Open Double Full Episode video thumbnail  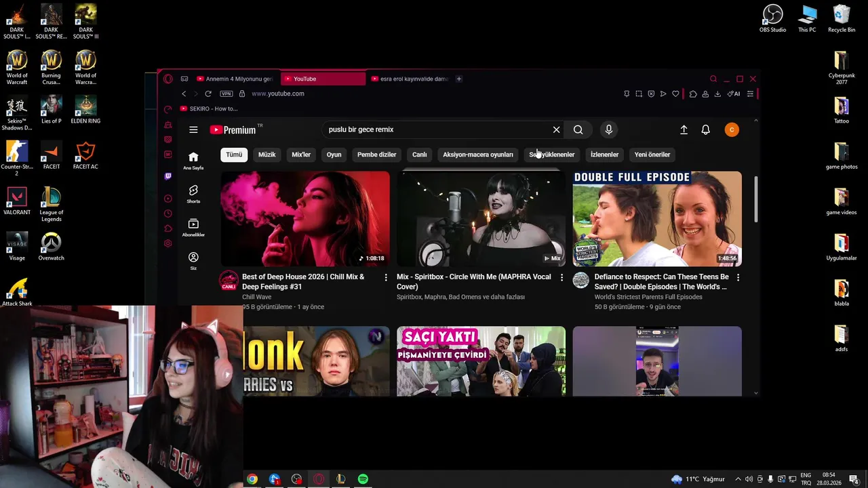[x=657, y=219]
